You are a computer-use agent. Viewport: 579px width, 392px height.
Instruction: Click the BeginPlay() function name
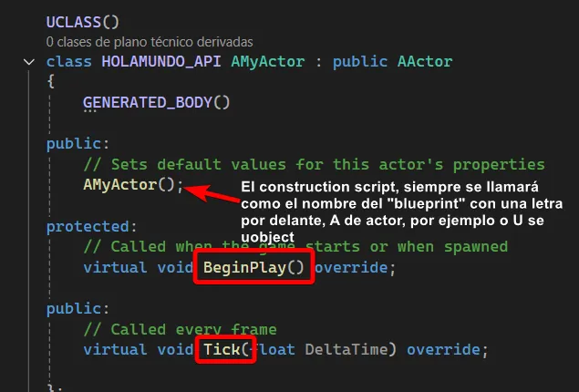tap(253, 267)
